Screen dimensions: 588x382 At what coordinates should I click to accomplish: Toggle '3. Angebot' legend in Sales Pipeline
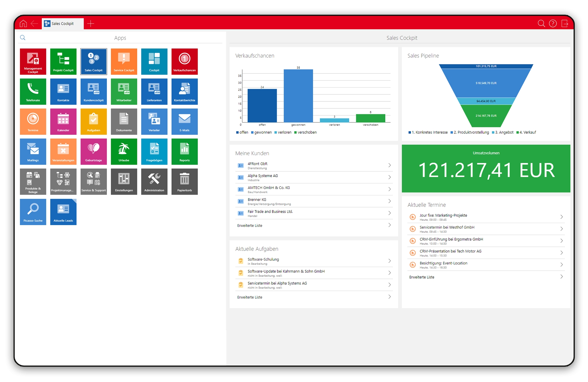click(502, 133)
